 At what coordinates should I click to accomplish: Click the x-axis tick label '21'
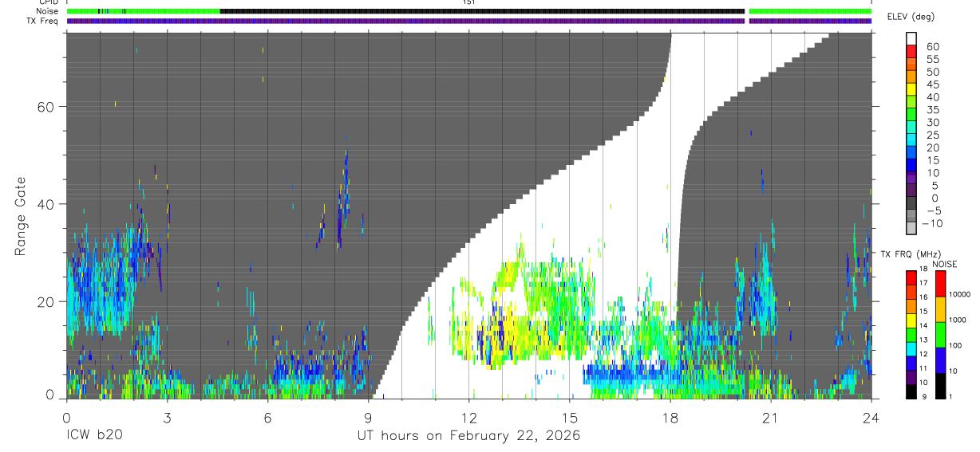click(771, 417)
